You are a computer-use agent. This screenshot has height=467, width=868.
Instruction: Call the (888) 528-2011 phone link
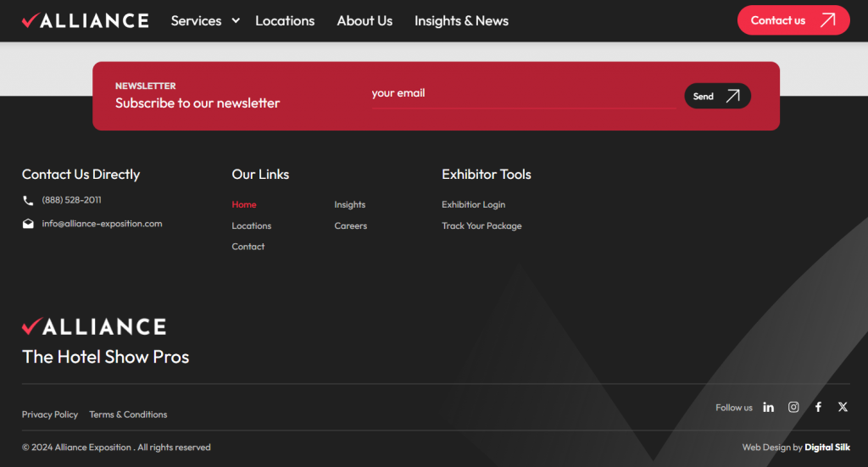71,200
